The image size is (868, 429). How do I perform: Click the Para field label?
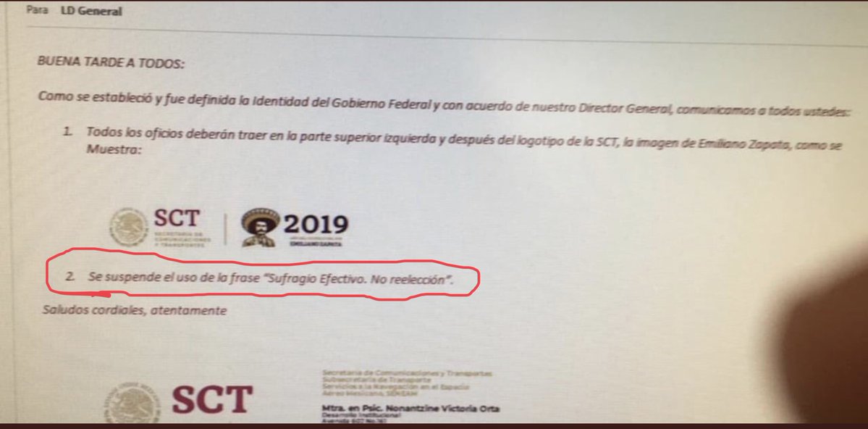37,11
